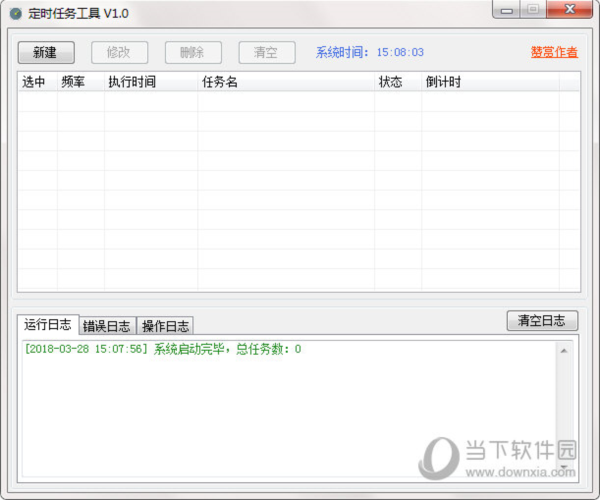This screenshot has height=500, width=600.
Task: Click the 倒计时 column header
Action: 490,81
